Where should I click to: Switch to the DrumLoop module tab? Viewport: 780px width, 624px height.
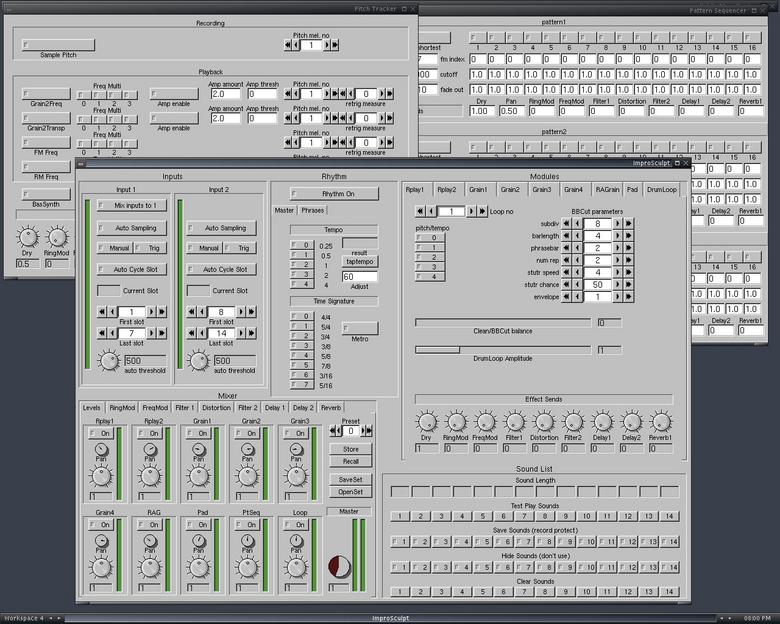(x=661, y=189)
